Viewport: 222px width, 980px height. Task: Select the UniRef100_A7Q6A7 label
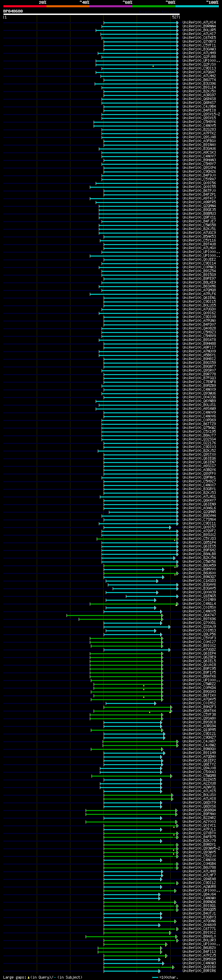[199, 72]
